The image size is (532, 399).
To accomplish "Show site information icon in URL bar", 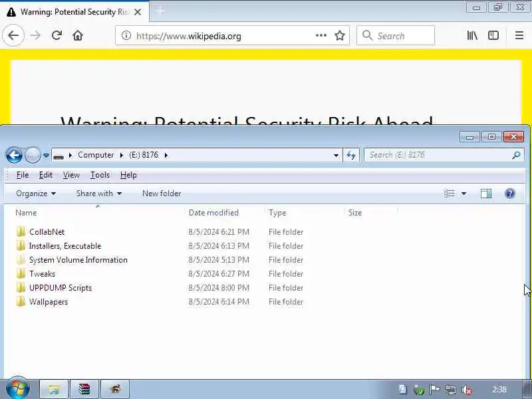I will 126,35.
